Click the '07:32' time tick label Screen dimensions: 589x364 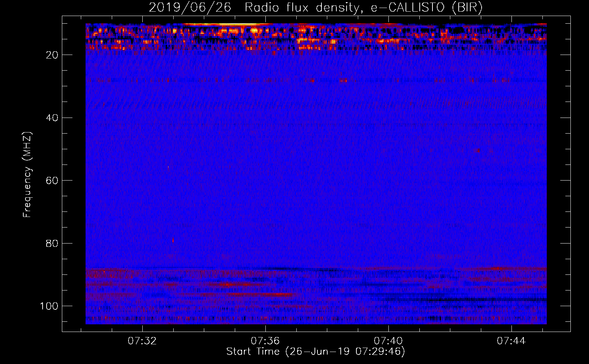pos(142,341)
